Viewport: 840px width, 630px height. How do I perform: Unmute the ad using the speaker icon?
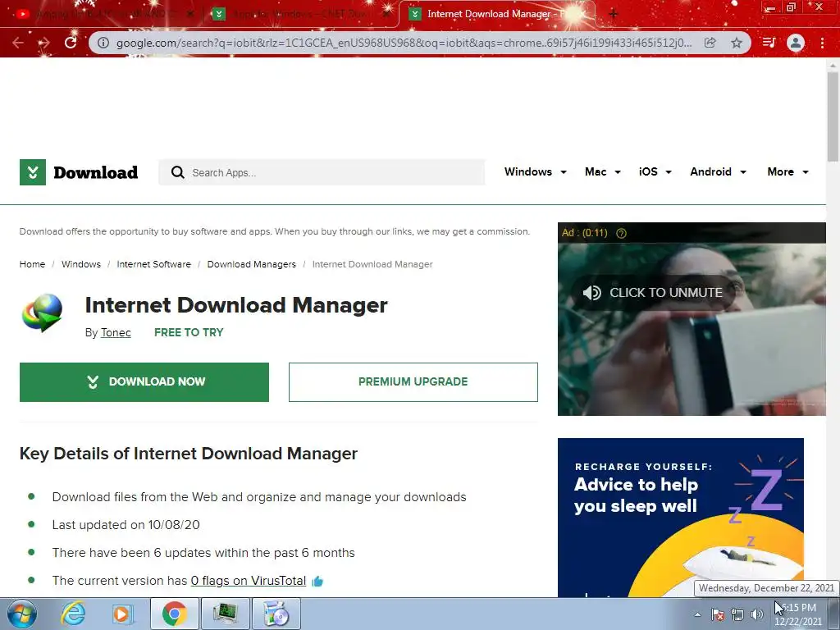click(592, 293)
